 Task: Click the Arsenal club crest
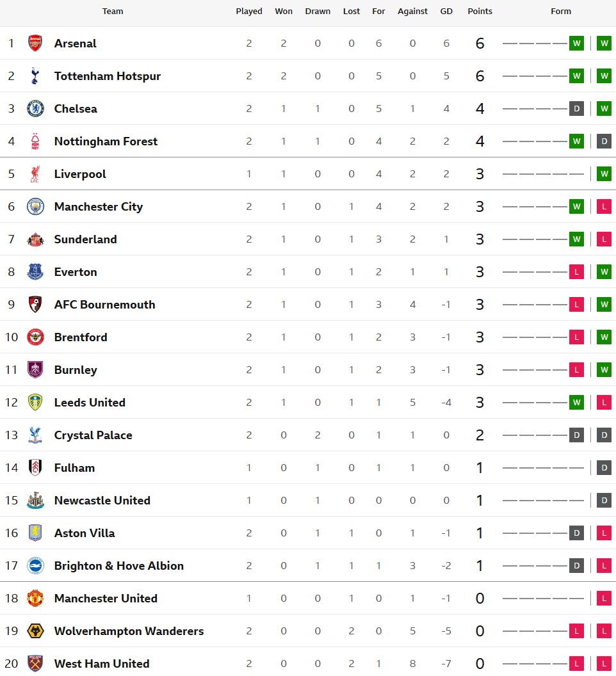coord(35,43)
